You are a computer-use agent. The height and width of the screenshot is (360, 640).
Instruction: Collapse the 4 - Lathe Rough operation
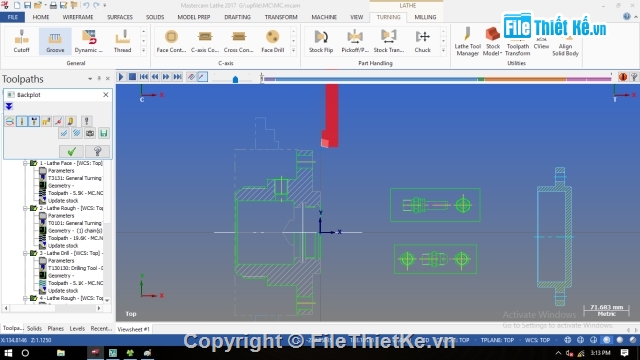[x=25, y=298]
